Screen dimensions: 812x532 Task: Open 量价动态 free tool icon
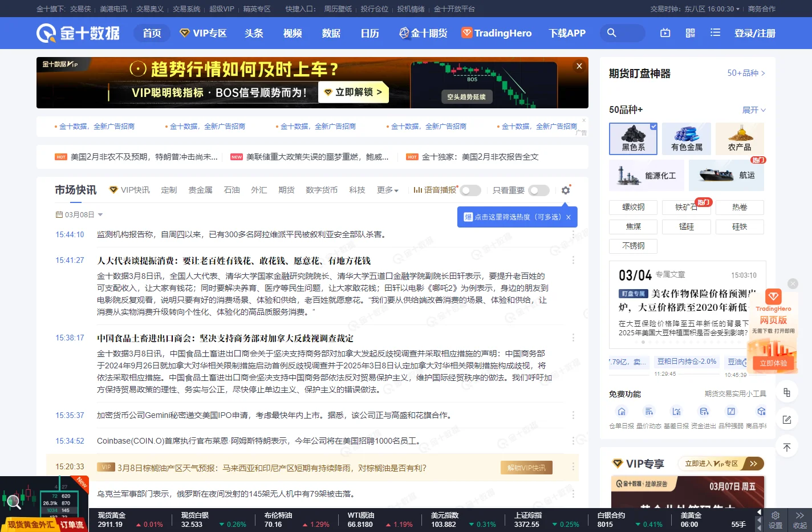point(649,412)
